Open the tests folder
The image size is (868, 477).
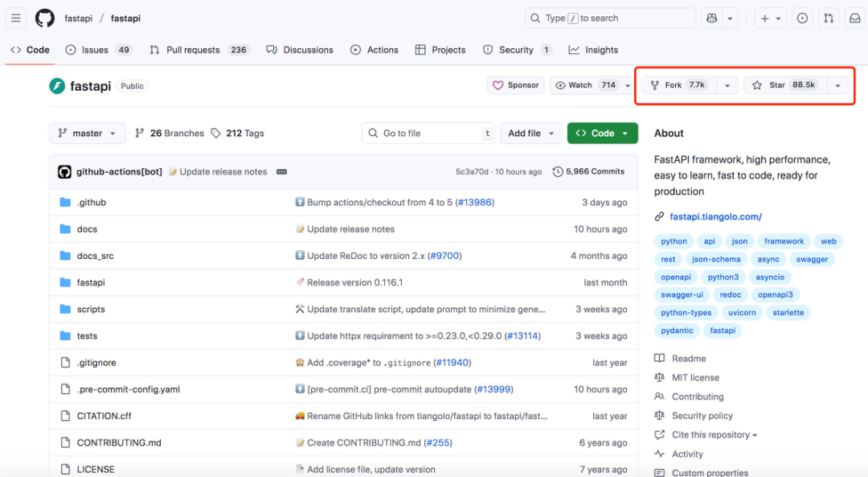coord(87,335)
